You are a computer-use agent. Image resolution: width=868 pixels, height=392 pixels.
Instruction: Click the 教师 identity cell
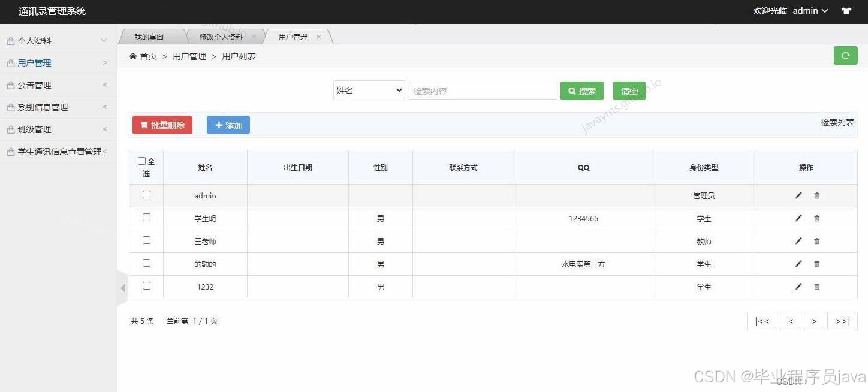pos(704,242)
